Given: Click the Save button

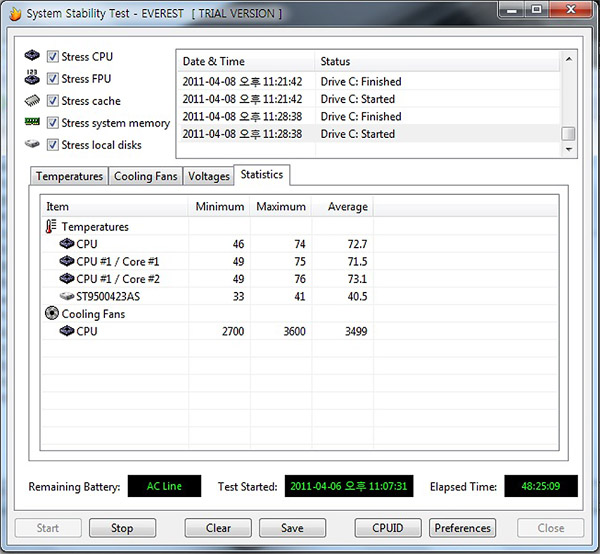Looking at the screenshot, I should tap(292, 528).
